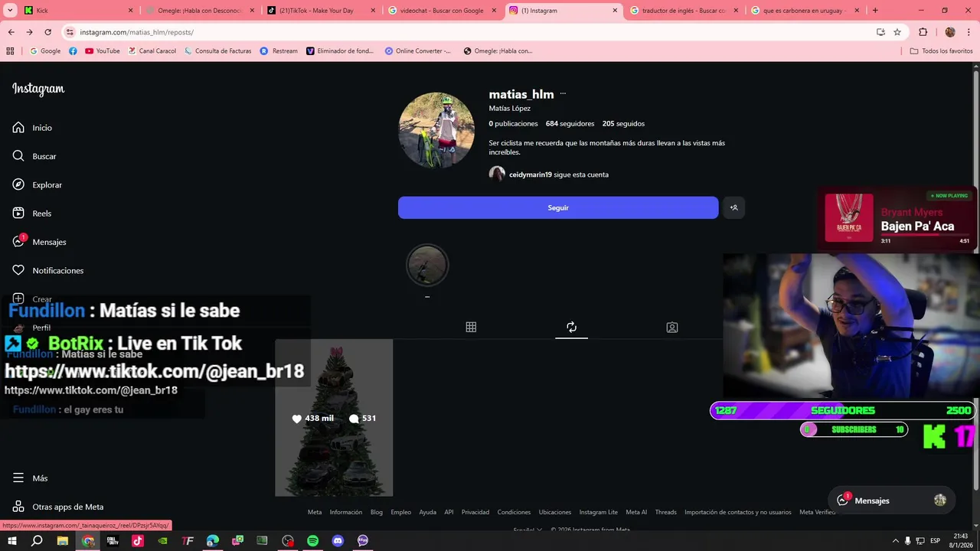Open Mensajes in the left sidebar
This screenshot has width=980, height=551.
coord(39,242)
